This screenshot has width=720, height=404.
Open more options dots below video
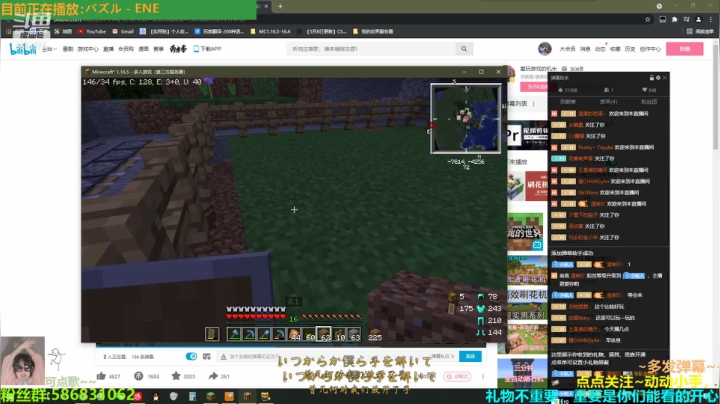[483, 376]
